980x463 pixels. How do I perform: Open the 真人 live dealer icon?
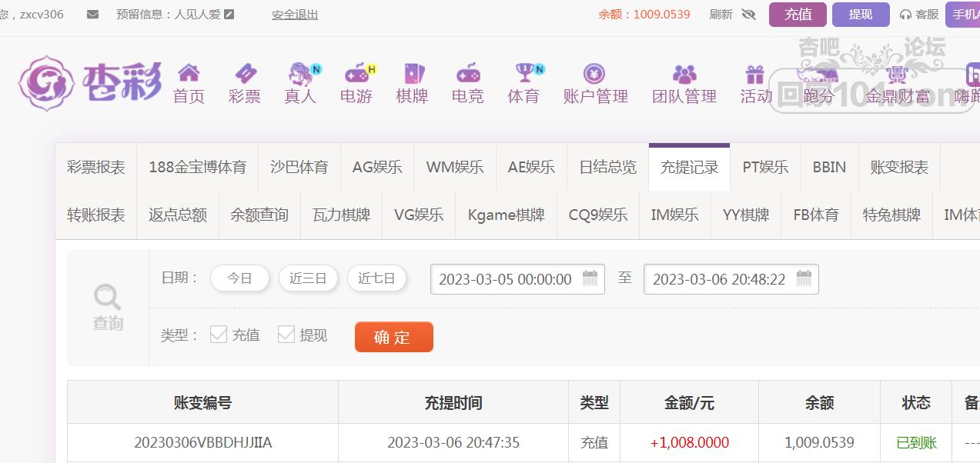click(x=300, y=74)
